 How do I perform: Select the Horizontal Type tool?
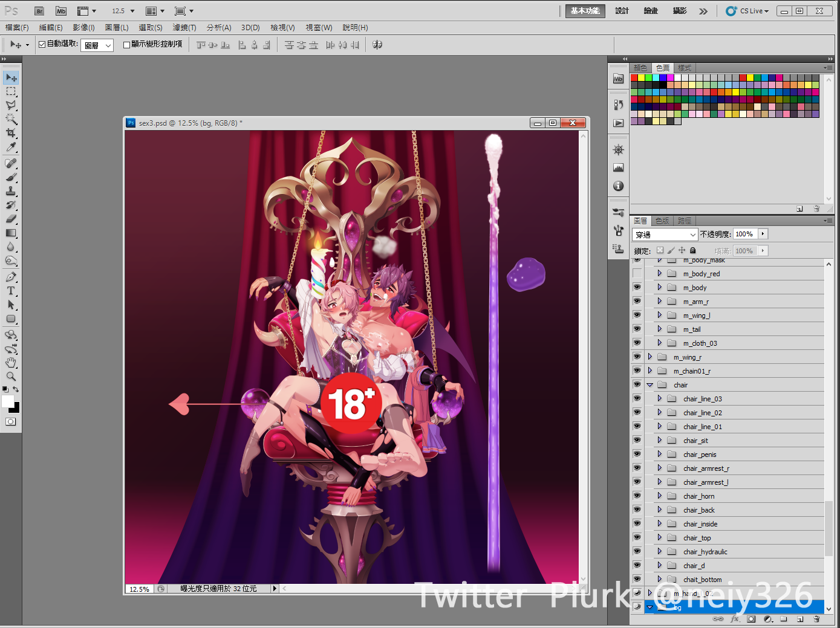pos(11,291)
